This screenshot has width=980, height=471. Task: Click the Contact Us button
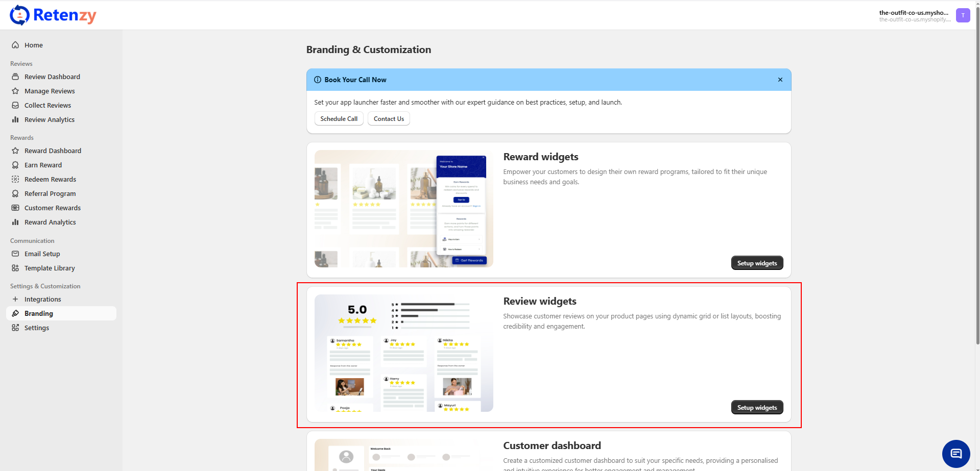pos(389,119)
